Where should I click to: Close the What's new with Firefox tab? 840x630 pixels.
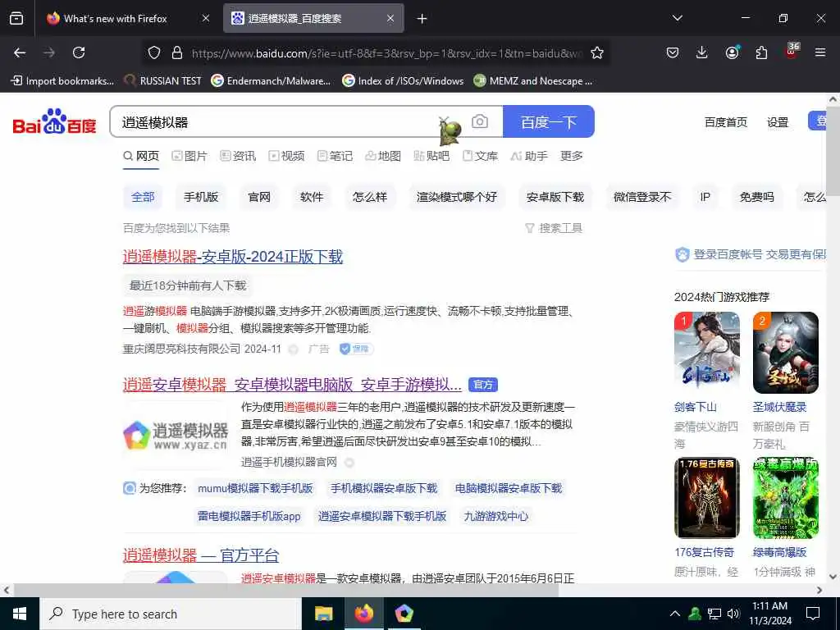(206, 18)
